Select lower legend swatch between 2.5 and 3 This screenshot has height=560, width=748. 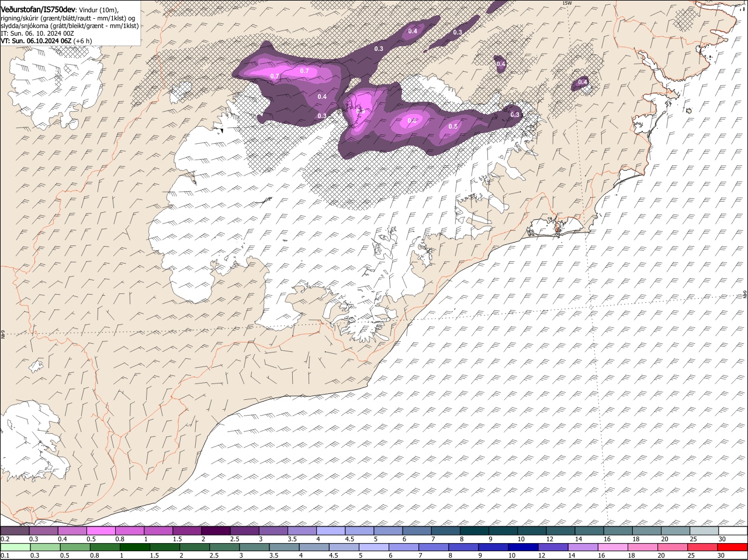[x=224, y=548]
